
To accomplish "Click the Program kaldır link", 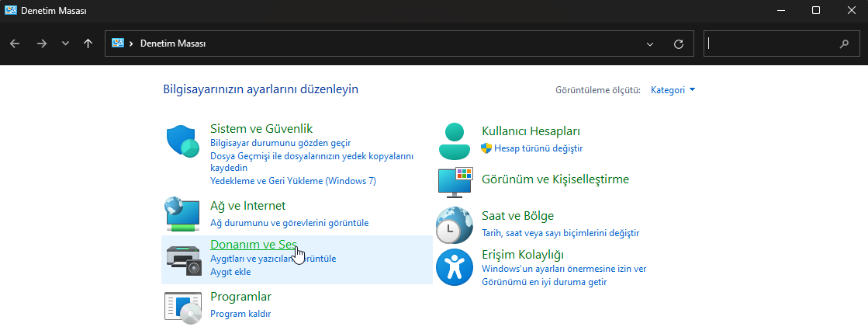I will point(240,314).
